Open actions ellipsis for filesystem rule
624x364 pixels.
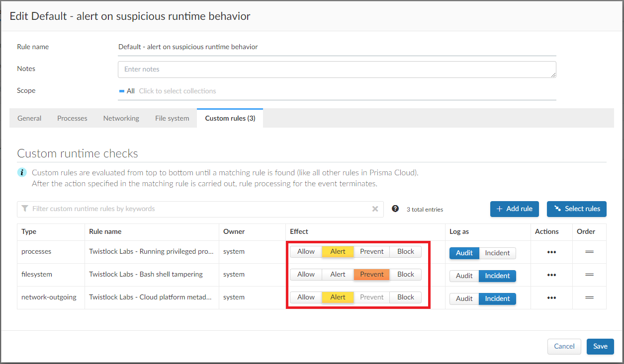[x=551, y=275]
